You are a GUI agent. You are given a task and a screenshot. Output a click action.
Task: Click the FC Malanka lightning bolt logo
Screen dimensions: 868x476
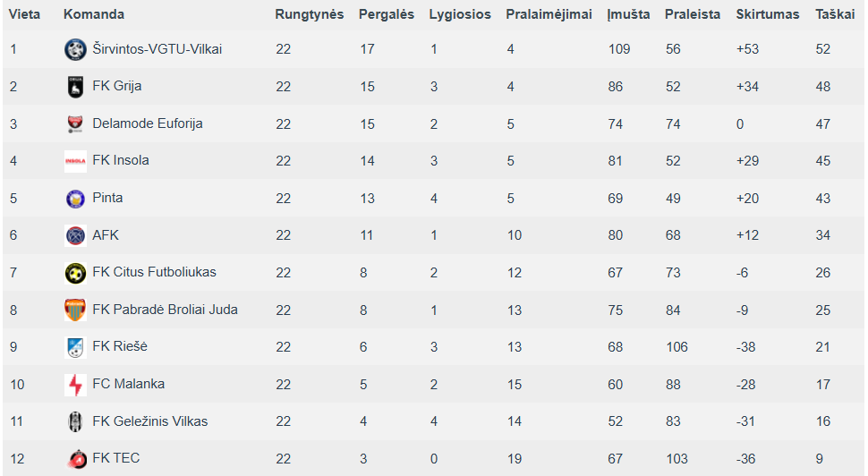tap(75, 385)
